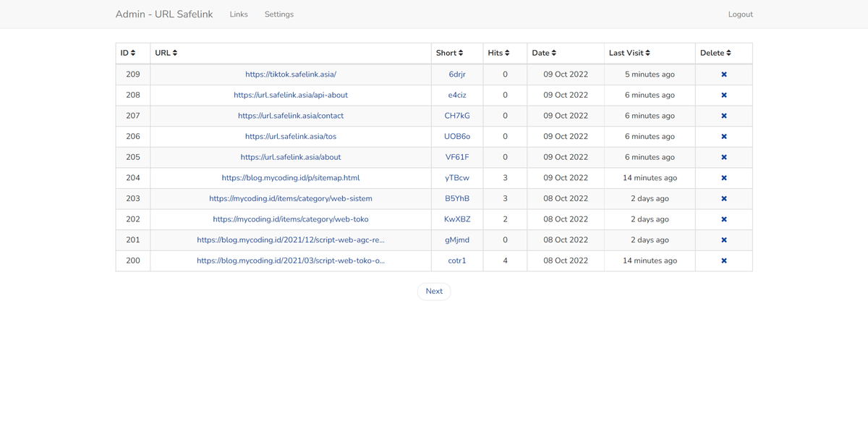Click the hits value 4 for cotr1
Image resolution: width=868 pixels, height=437 pixels.
click(x=505, y=260)
